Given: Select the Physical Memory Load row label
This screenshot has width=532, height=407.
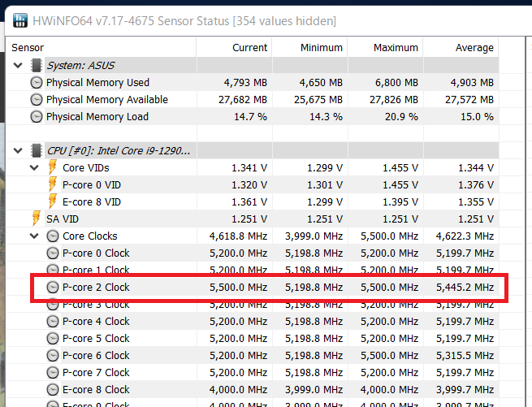Looking at the screenshot, I should point(97,116).
